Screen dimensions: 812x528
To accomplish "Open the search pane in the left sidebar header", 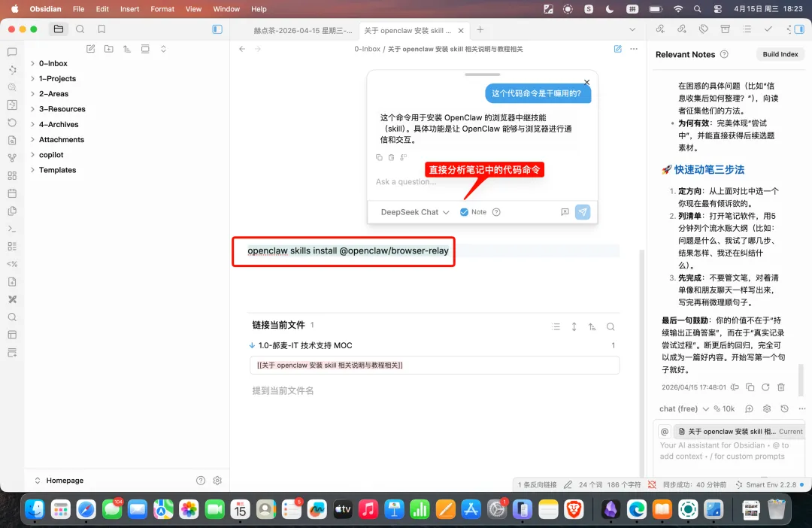I will point(80,29).
